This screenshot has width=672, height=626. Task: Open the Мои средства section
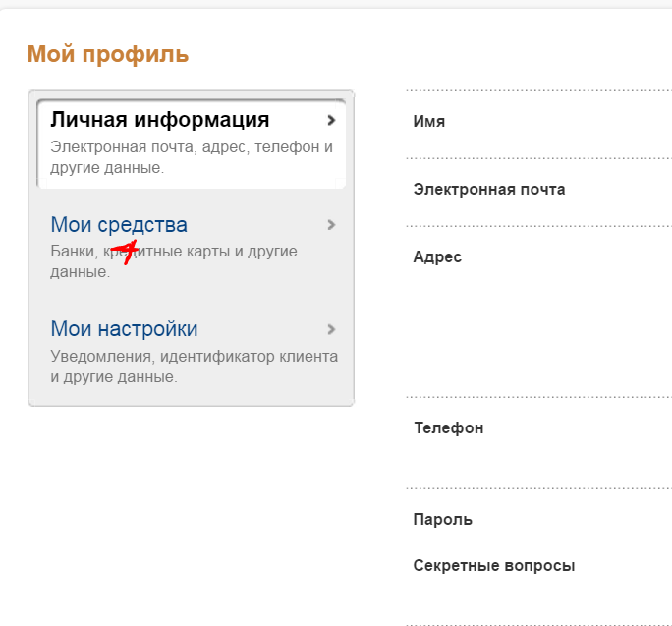point(119,225)
